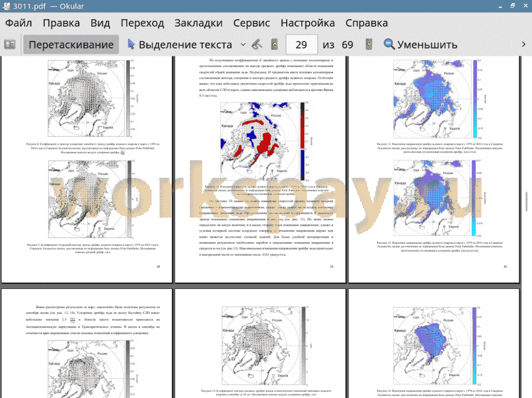Open the Правка menu
This screenshot has height=398, width=532.
pos(61,23)
